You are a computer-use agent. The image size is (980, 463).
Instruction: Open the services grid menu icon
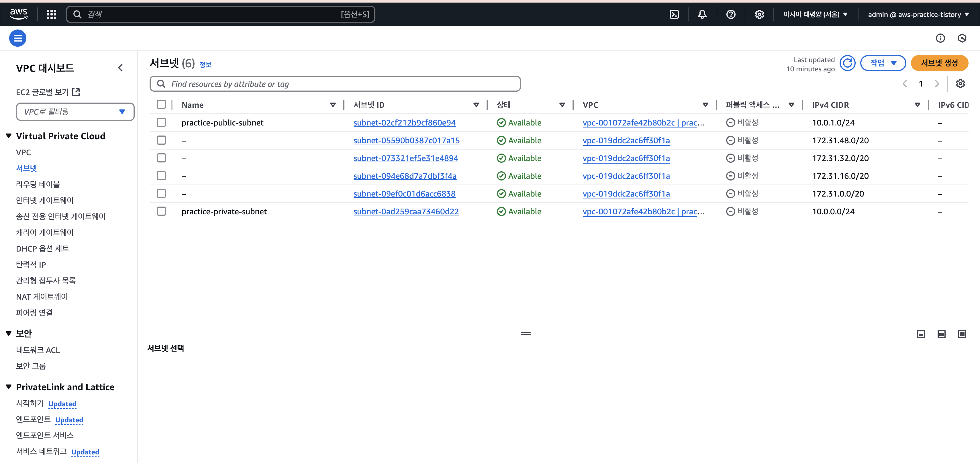[x=51, y=14]
